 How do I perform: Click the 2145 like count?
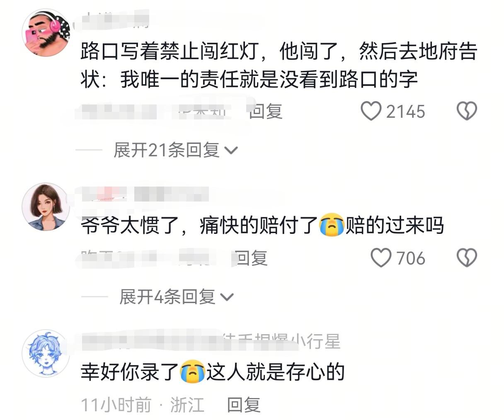pos(406,112)
